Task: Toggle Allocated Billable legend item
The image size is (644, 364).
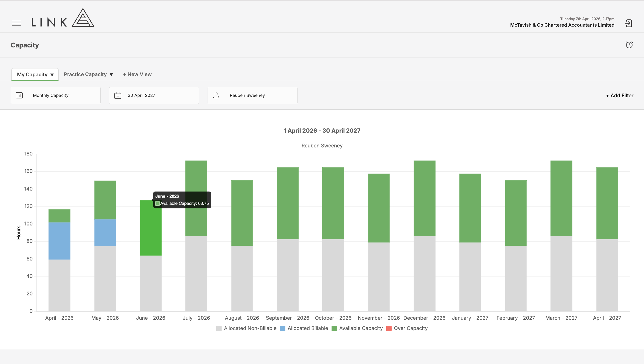Action: coord(304,328)
